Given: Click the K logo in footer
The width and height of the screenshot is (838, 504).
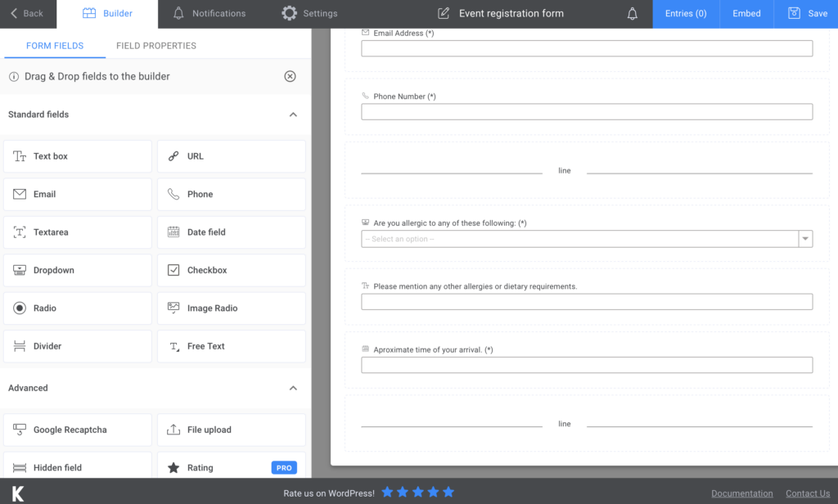Looking at the screenshot, I should (18, 493).
